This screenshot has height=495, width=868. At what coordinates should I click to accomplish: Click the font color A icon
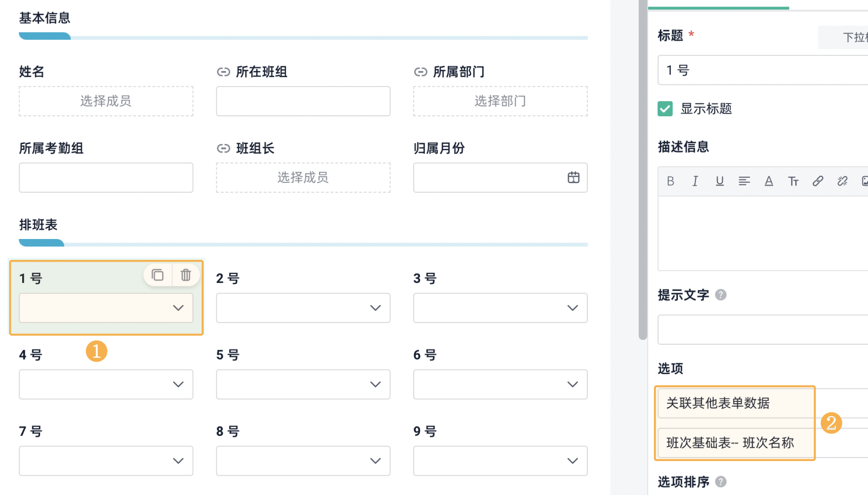point(769,181)
